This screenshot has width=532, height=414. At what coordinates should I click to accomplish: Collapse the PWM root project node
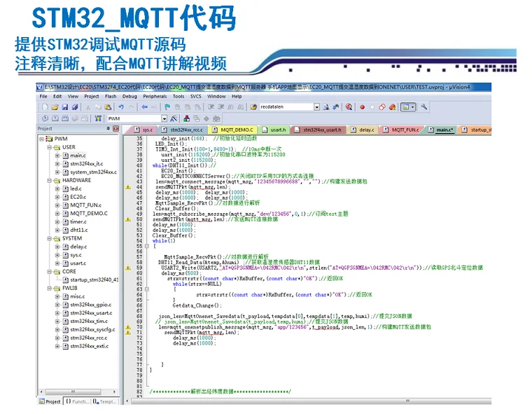[x=41, y=139]
